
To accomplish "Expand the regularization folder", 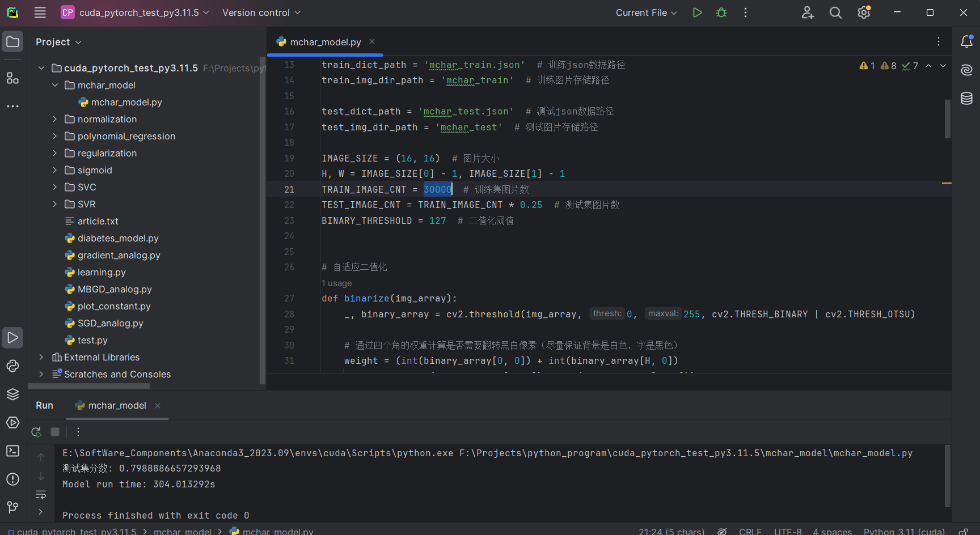I will pos(55,153).
